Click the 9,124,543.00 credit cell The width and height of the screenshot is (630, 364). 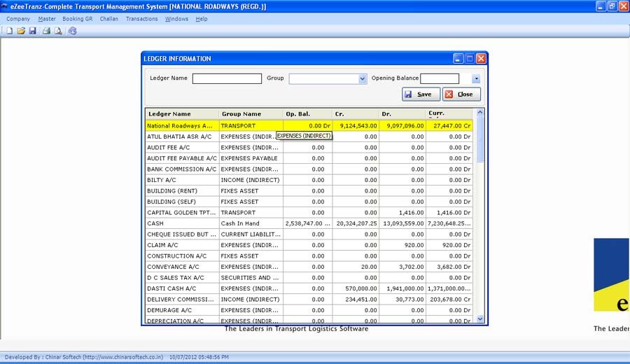[356, 126]
